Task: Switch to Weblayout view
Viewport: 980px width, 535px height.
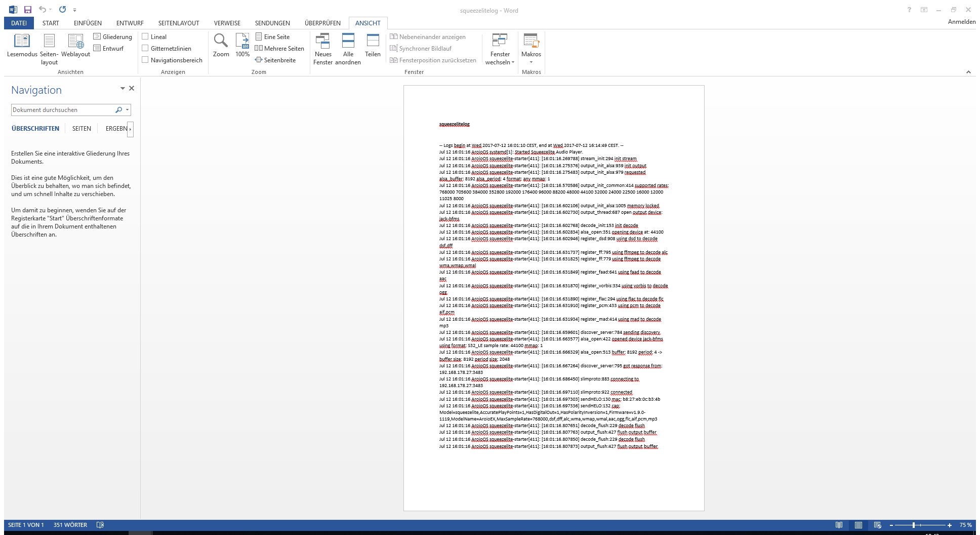Action: click(75, 46)
